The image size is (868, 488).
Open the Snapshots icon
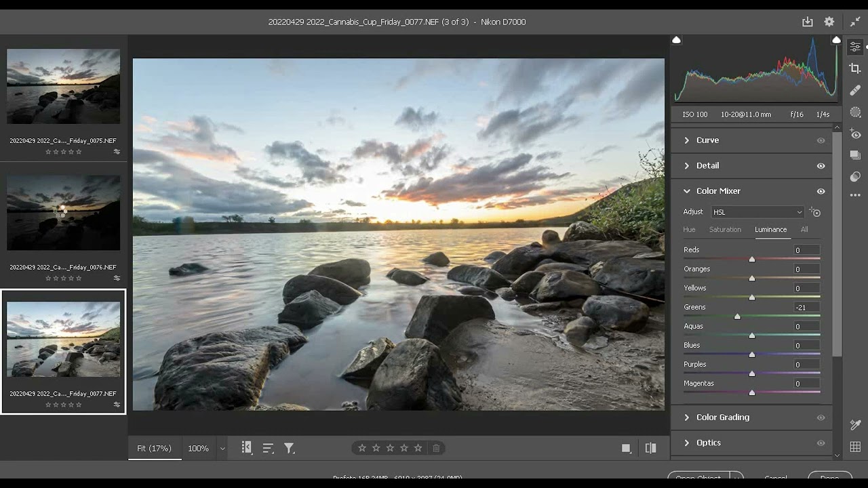point(855,155)
